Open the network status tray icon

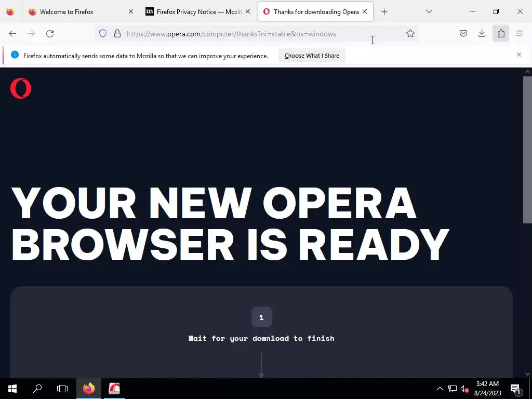453,389
